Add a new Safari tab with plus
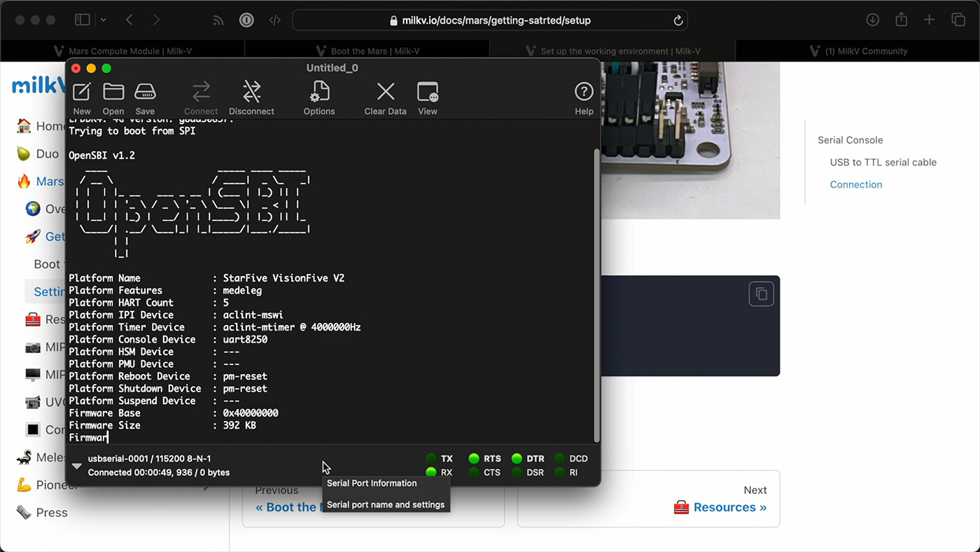The image size is (980, 552). pos(929,20)
